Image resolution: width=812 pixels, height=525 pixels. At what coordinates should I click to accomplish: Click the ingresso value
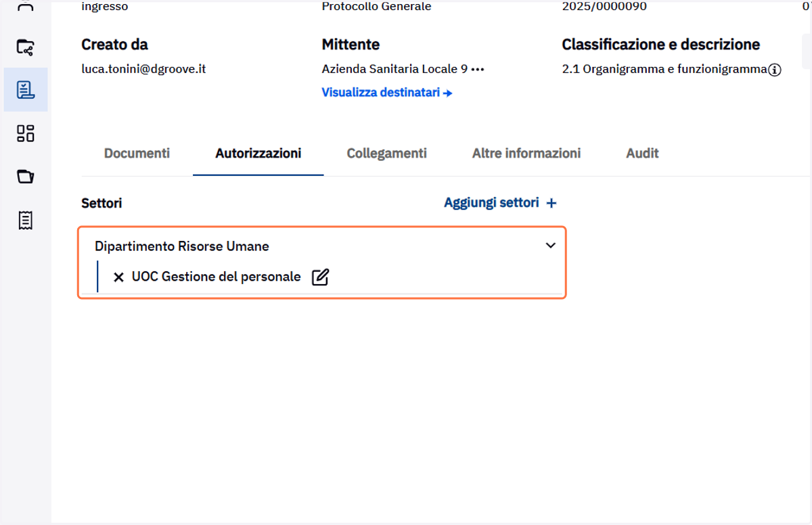pyautogui.click(x=104, y=7)
